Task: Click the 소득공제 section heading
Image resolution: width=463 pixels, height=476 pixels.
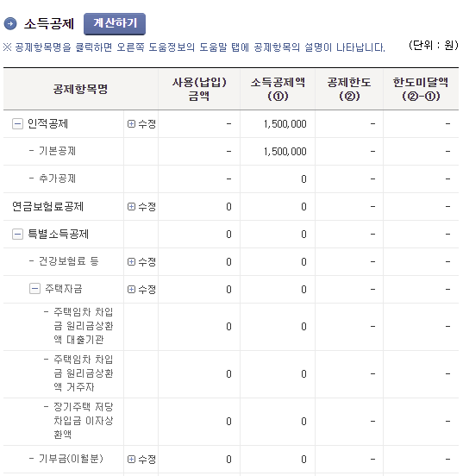Action: pyautogui.click(x=49, y=23)
